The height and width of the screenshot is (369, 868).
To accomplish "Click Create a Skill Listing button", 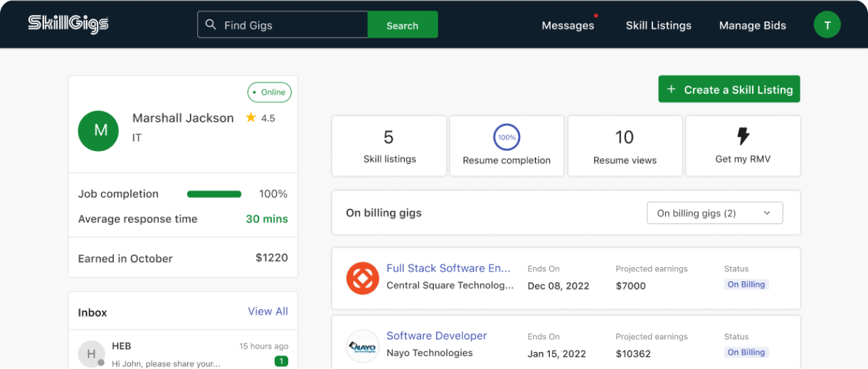I will 729,90.
